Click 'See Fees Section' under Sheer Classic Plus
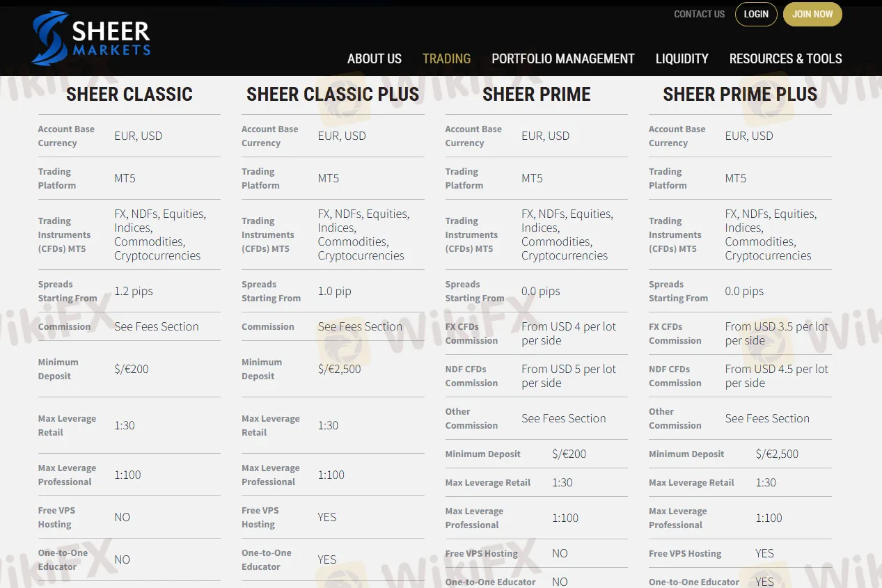The height and width of the screenshot is (588, 882). tap(360, 326)
